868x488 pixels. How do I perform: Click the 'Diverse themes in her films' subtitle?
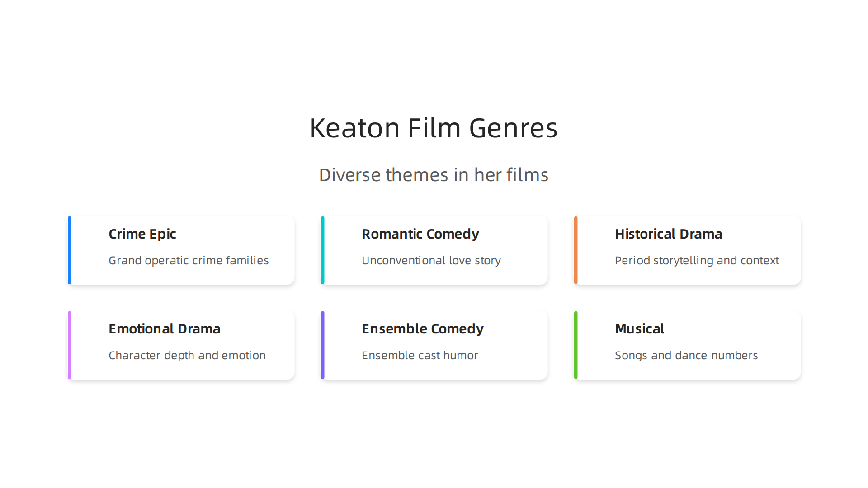tap(434, 175)
